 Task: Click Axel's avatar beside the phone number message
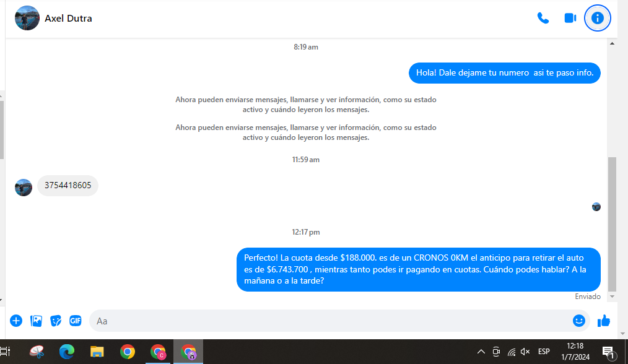(24, 188)
